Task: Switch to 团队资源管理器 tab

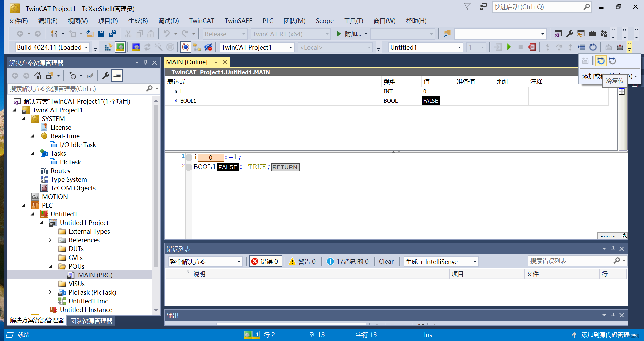Action: click(91, 321)
